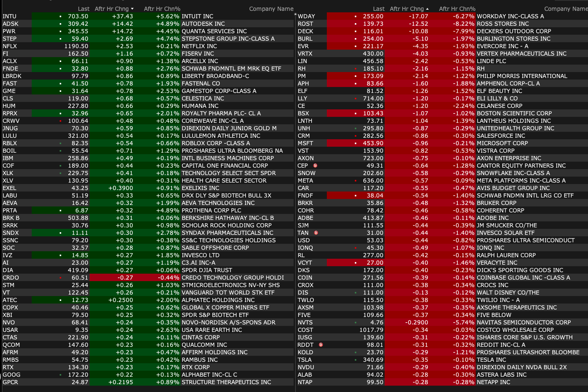
Task: Click the red badge icon beside TAN ticker
Action: 316,233
